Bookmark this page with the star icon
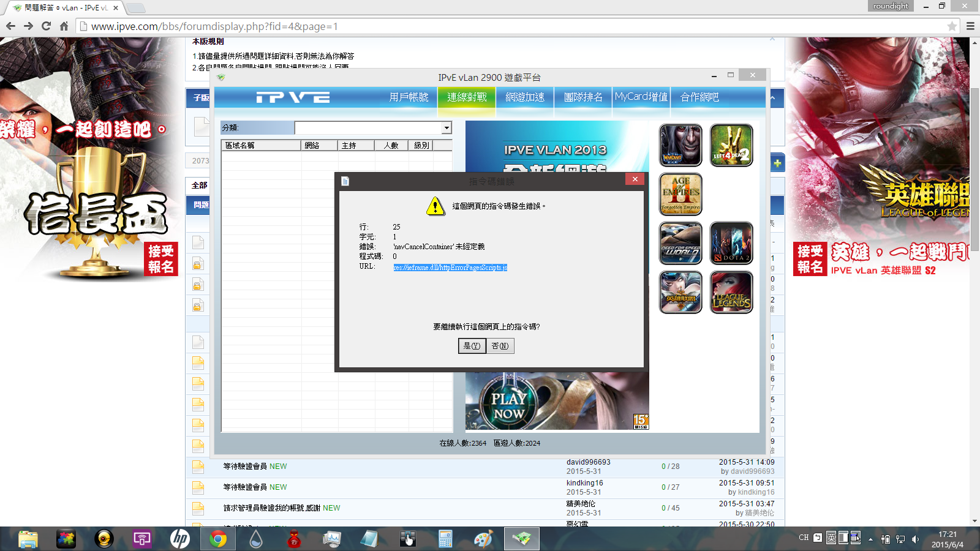The height and width of the screenshot is (551, 980). 952,26
